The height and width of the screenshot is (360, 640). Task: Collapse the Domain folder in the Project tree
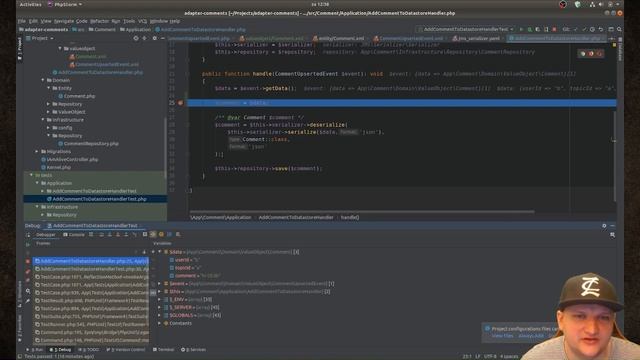pyautogui.click(x=43, y=80)
